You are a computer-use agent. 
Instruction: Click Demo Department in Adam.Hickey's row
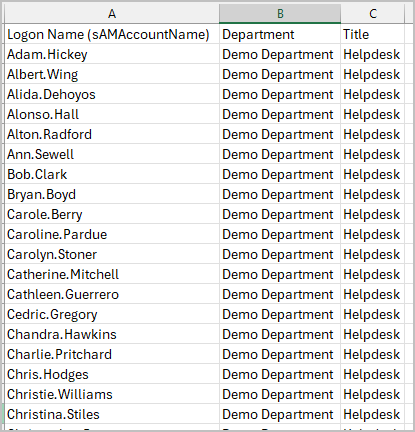coord(280,54)
